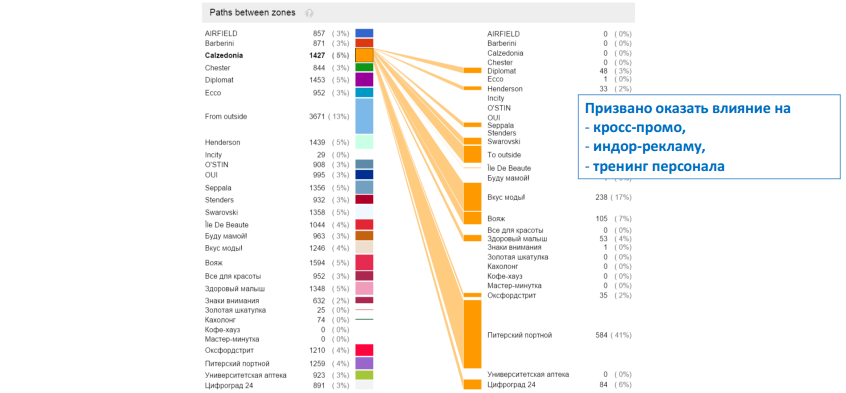Select the mint Henderson source swatch

tap(364, 142)
